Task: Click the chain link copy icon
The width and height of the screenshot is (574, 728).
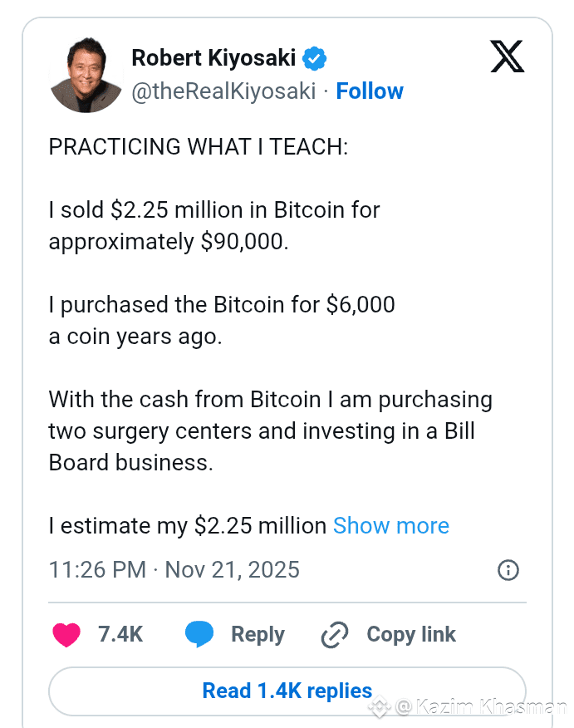Action: click(x=334, y=635)
